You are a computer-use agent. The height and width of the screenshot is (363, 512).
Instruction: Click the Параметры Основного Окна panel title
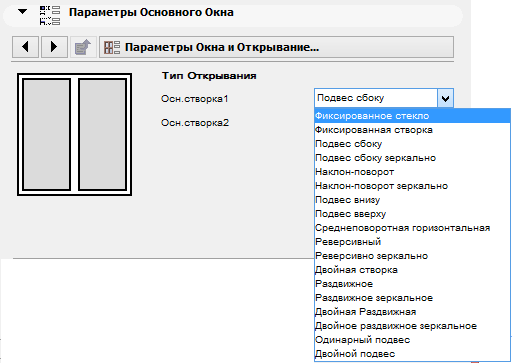point(151,12)
